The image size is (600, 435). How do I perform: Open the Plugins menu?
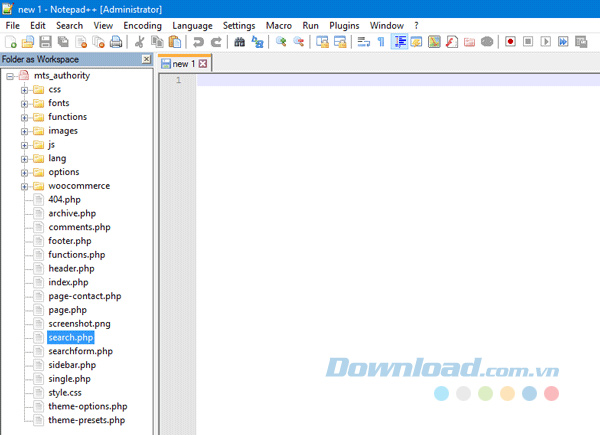pyautogui.click(x=343, y=25)
